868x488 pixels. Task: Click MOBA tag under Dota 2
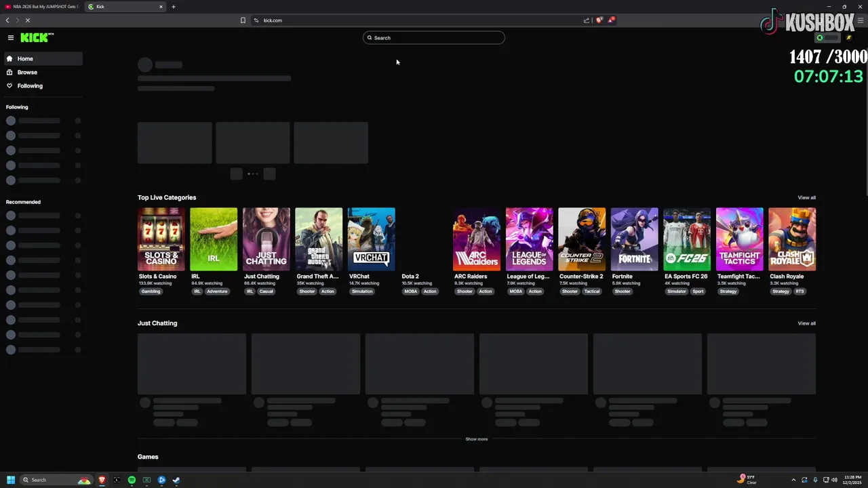pyautogui.click(x=411, y=291)
